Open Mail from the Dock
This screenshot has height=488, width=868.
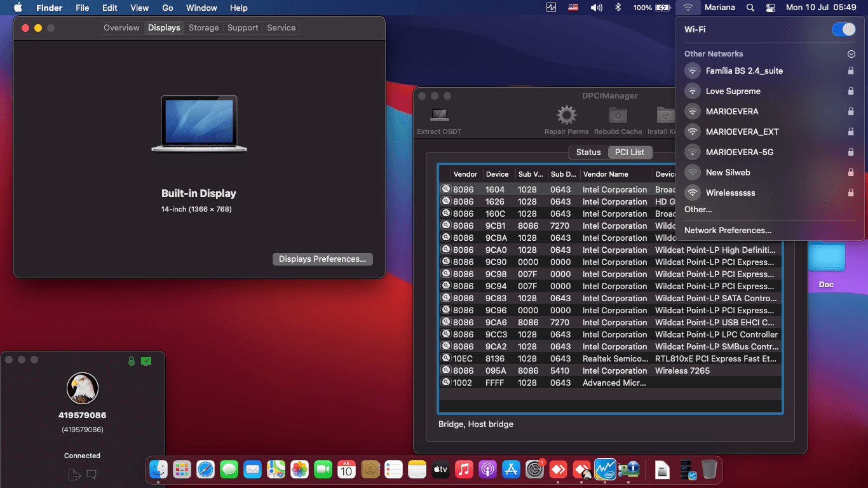tap(252, 470)
